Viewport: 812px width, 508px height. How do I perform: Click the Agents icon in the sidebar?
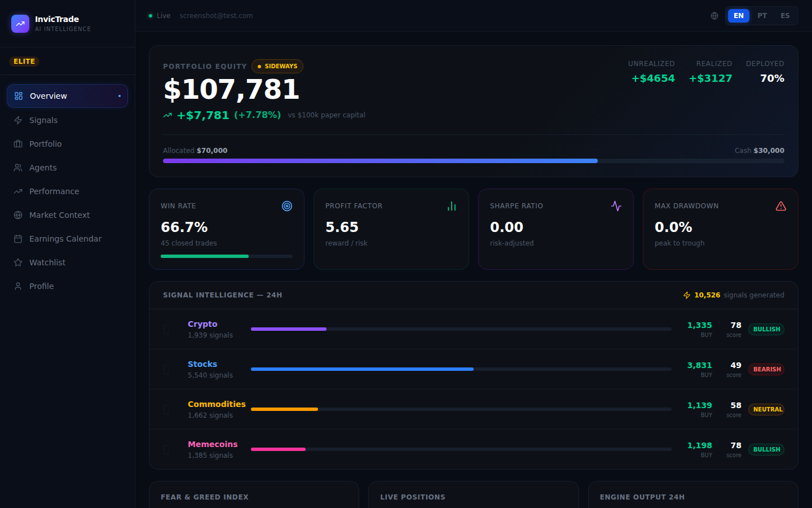17,167
